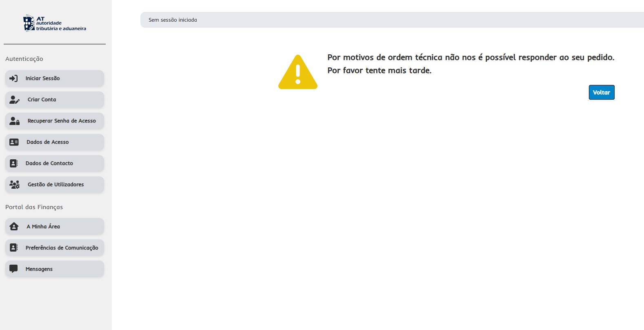Click the address book icon beside Dados de Contacto
The width and height of the screenshot is (644, 330).
(14, 163)
